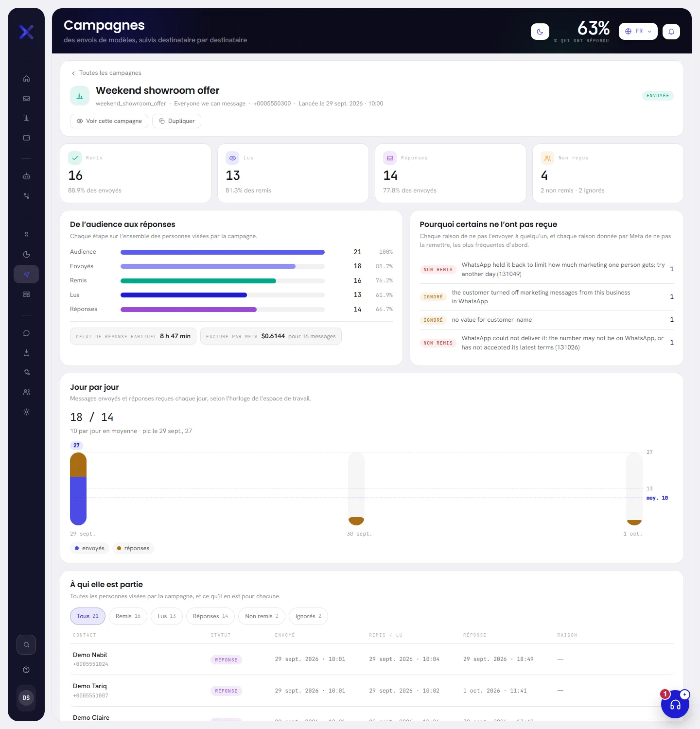Click the download tray icon in the sidebar
The width and height of the screenshot is (700, 729).
pyautogui.click(x=26, y=353)
